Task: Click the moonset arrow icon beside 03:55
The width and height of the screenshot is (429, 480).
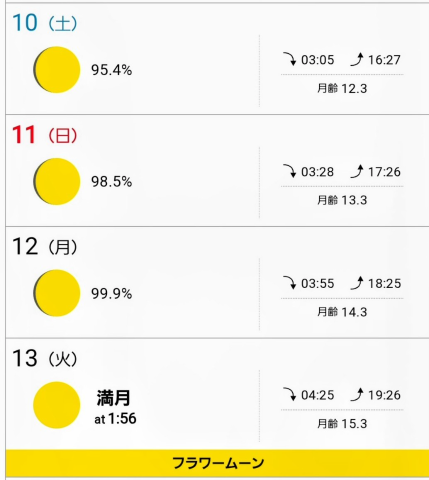Action: tap(290, 283)
